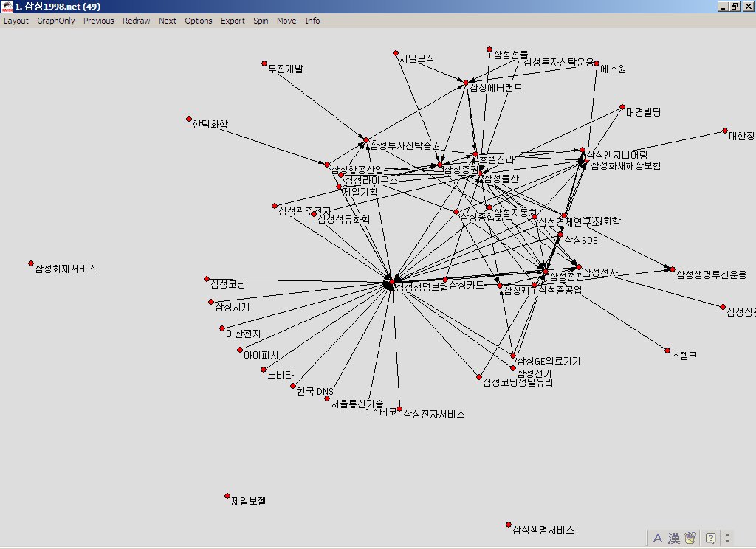Click the 삼성물산 label

tap(501, 179)
